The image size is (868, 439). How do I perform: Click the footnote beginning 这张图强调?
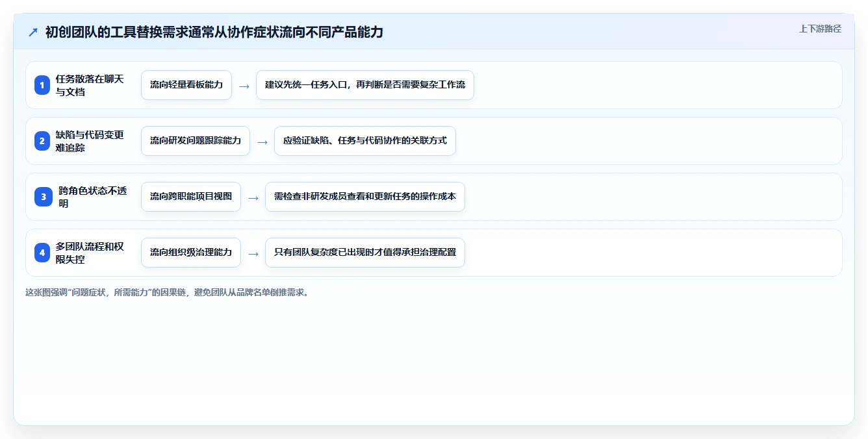(x=168, y=292)
